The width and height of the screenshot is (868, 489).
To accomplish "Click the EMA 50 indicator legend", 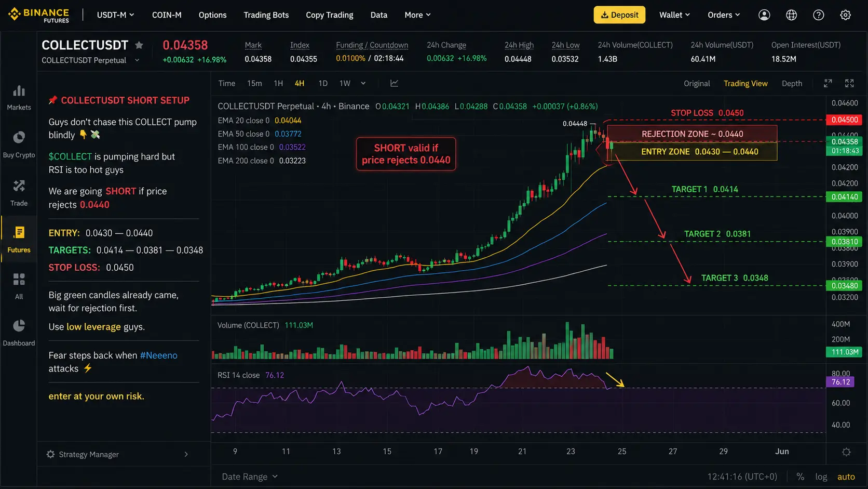I will tap(260, 134).
